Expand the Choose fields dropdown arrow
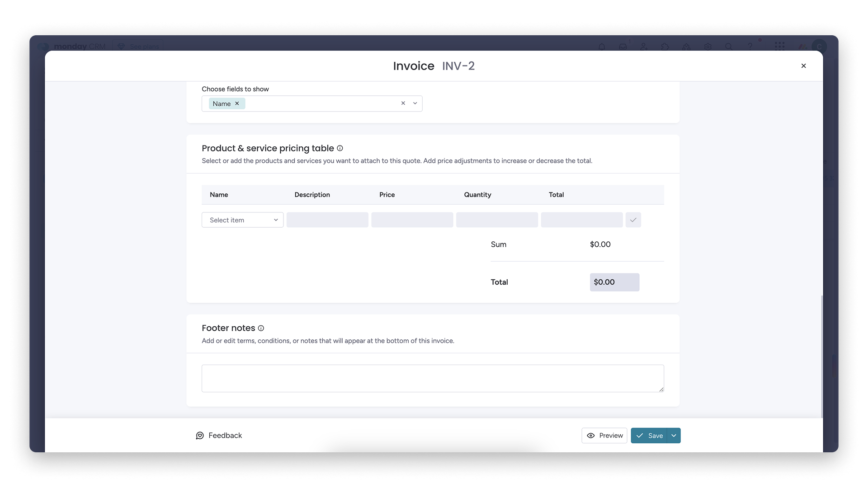 point(415,103)
